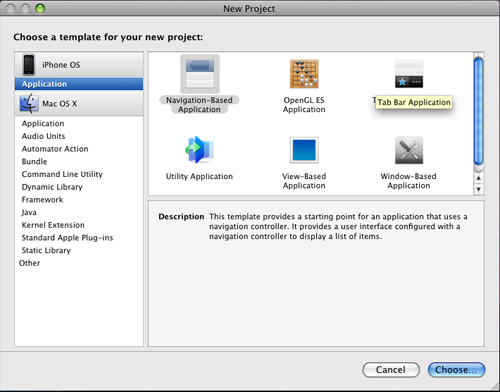Select the Utility Application template icon

(x=200, y=150)
